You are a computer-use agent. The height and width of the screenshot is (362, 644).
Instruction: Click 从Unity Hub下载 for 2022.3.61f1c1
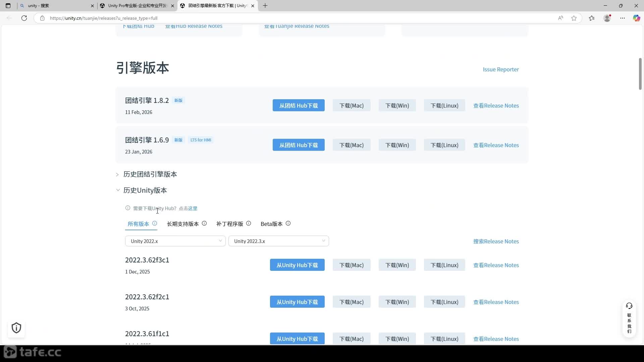coord(297,339)
